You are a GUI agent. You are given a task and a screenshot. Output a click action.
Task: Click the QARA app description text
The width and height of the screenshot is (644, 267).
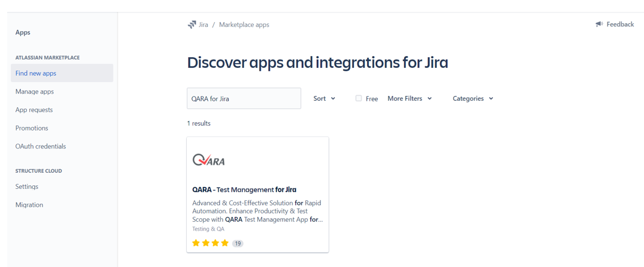pyautogui.click(x=257, y=211)
